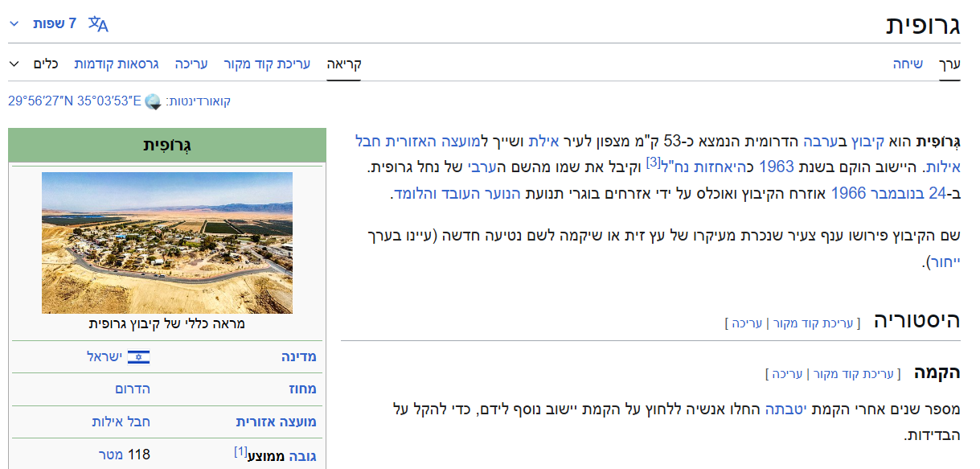Open the גובה label link in infobox

pos(302,456)
